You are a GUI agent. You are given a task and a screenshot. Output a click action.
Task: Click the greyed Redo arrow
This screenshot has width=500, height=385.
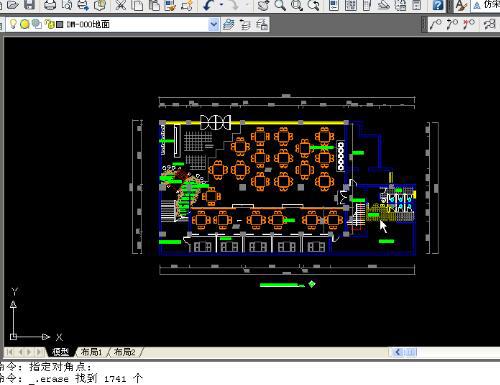tap(233, 5)
